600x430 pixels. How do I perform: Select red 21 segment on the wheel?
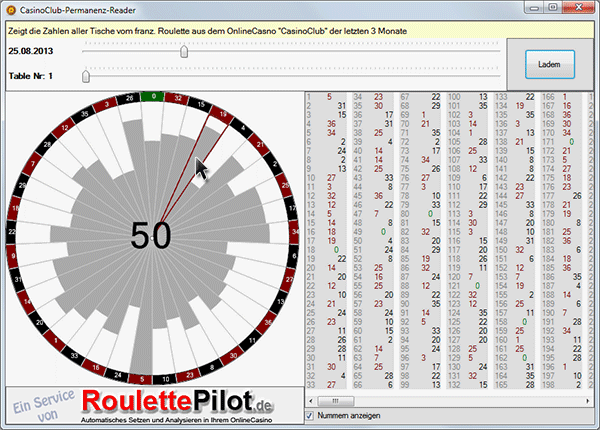pyautogui.click(x=260, y=145)
